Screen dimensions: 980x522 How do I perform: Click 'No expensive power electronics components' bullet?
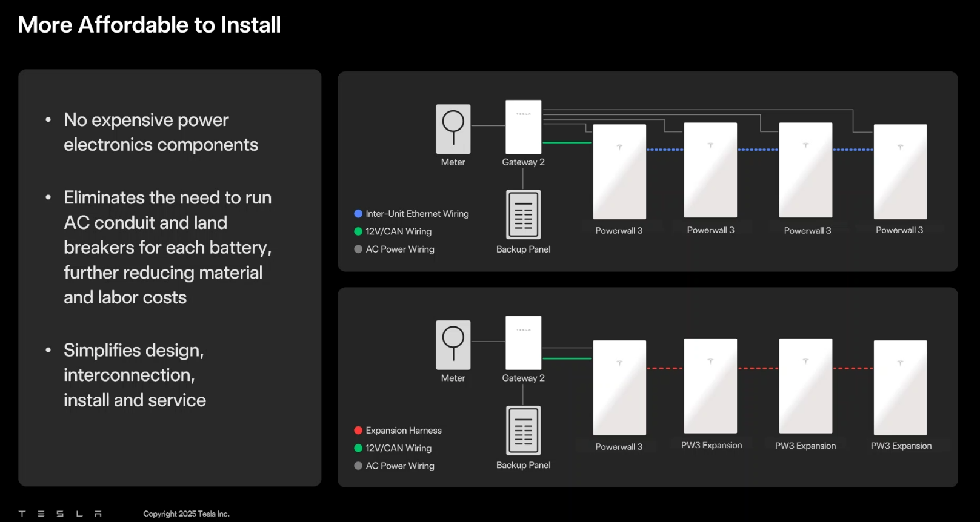(x=161, y=132)
